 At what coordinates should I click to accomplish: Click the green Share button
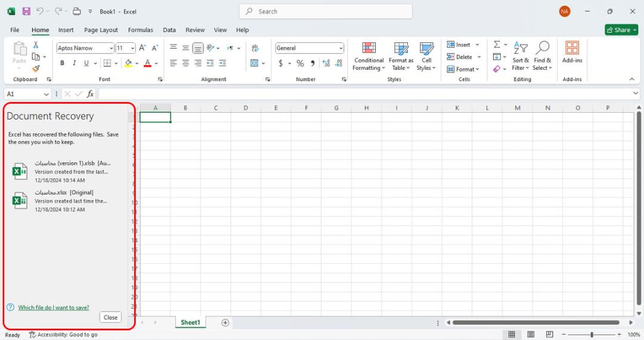pos(621,30)
